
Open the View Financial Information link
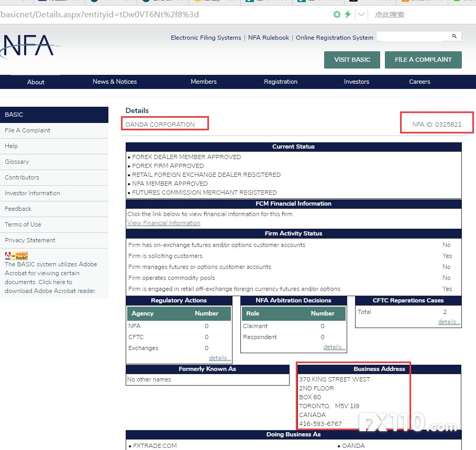point(163,223)
